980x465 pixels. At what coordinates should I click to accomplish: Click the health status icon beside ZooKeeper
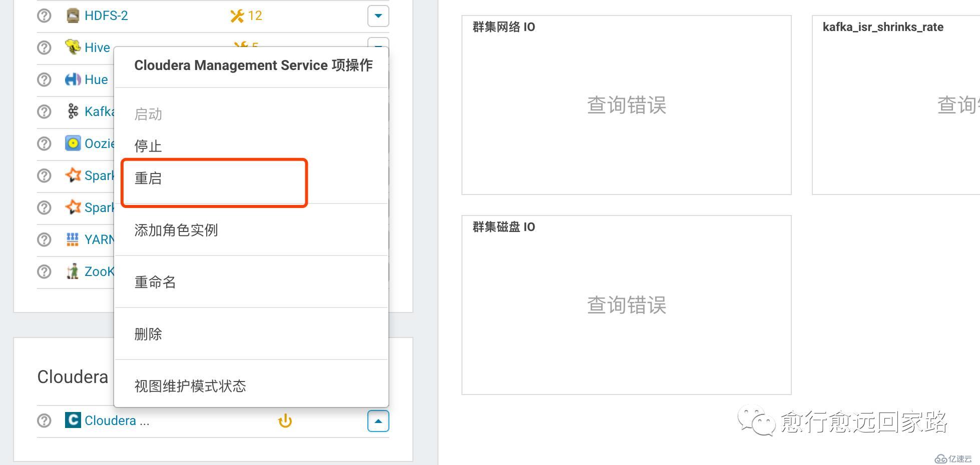(44, 271)
